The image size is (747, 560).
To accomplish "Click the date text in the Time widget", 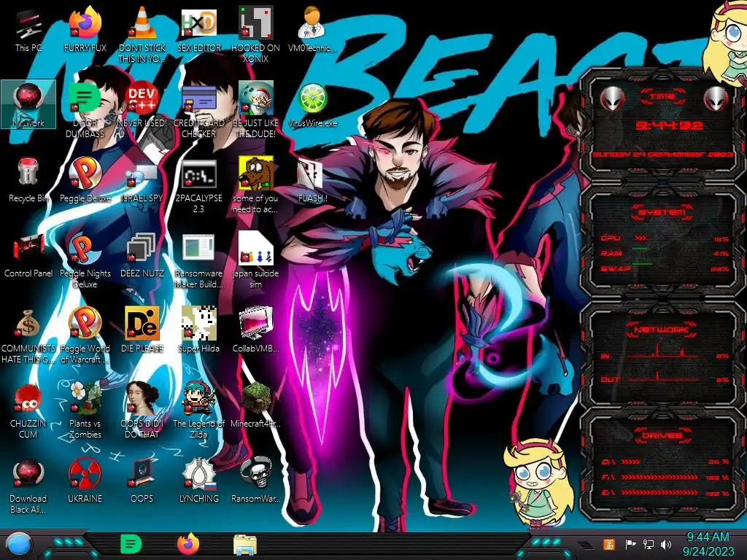I will click(662, 155).
